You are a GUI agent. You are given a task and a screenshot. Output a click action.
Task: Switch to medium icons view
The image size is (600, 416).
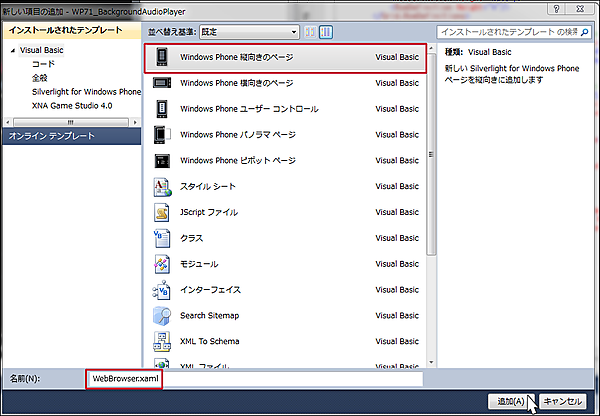pos(326,32)
